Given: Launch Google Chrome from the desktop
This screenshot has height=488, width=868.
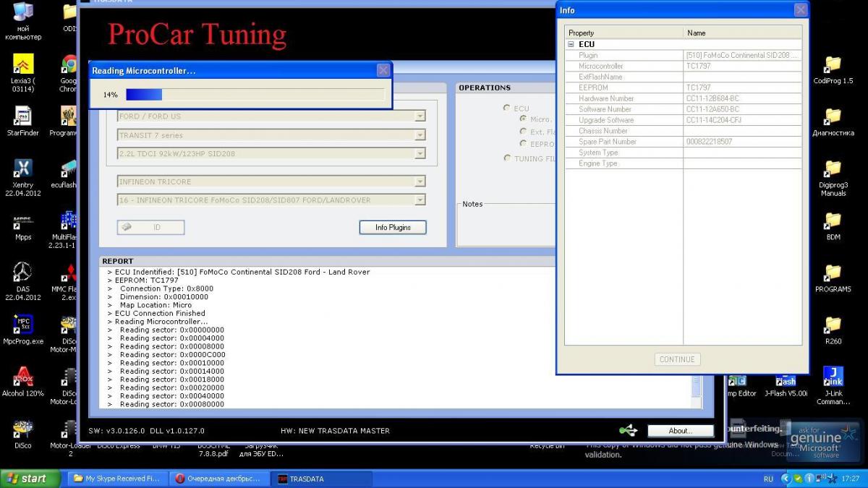Looking at the screenshot, I should [x=69, y=73].
